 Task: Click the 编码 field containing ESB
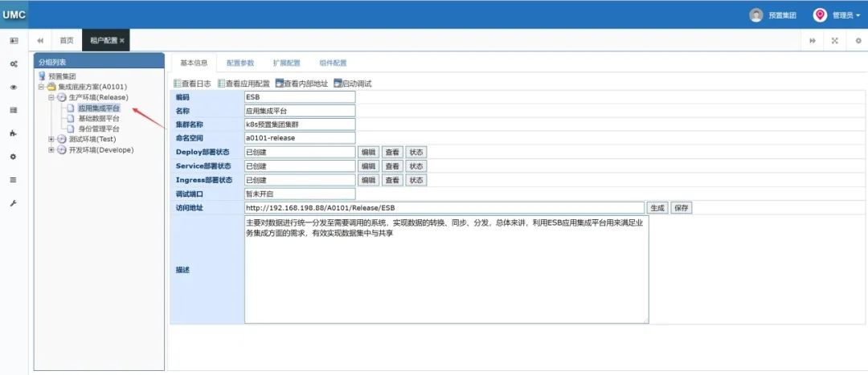300,97
